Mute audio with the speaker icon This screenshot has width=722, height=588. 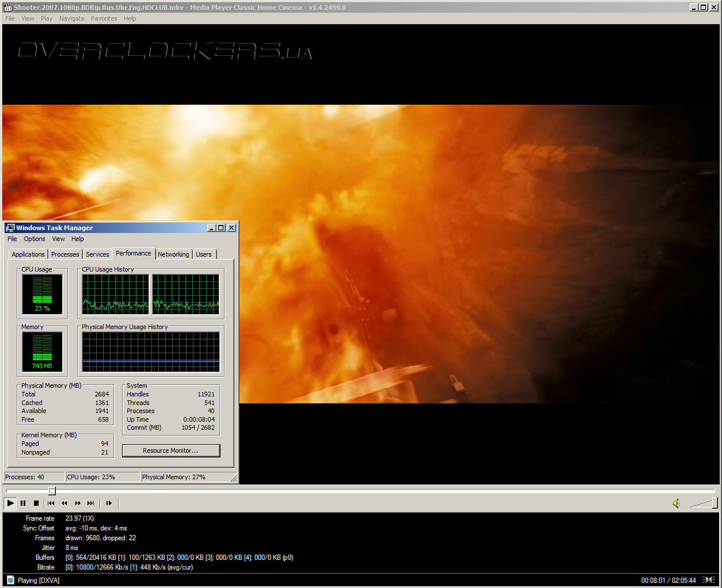677,503
